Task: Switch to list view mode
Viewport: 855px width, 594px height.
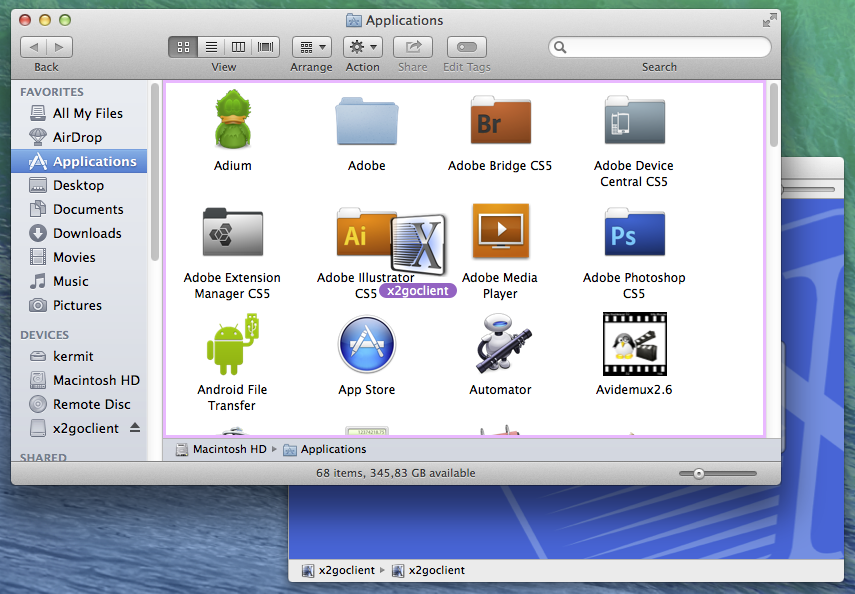Action: [x=212, y=47]
